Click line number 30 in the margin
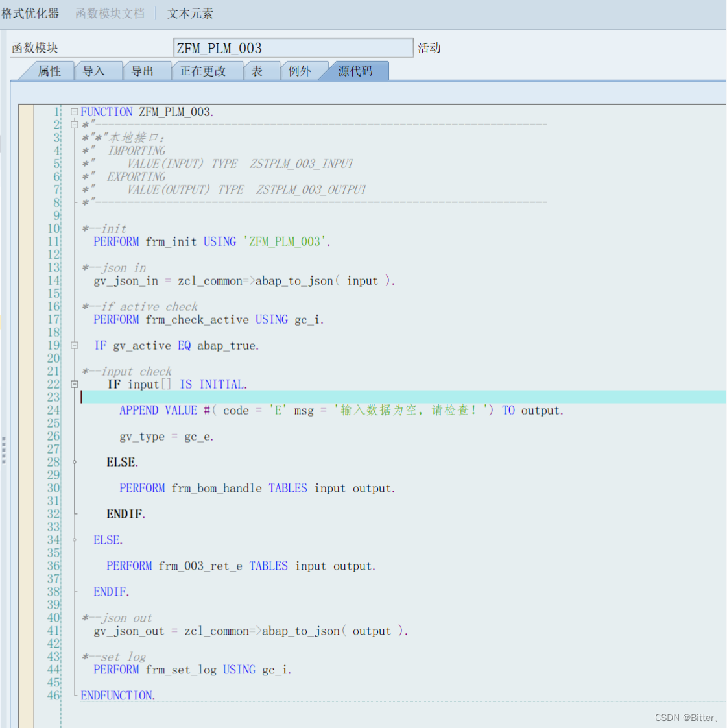 pyautogui.click(x=53, y=488)
